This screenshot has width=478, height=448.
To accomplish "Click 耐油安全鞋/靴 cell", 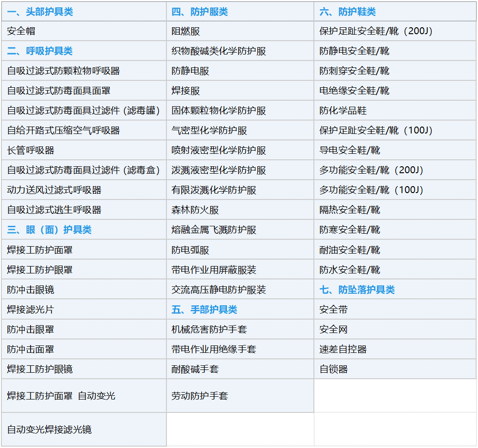I will click(395, 249).
